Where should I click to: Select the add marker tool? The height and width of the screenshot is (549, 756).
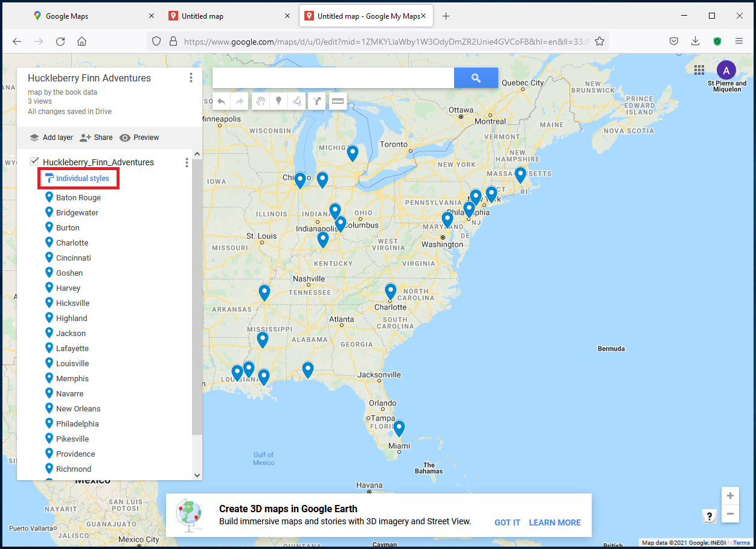click(x=278, y=101)
